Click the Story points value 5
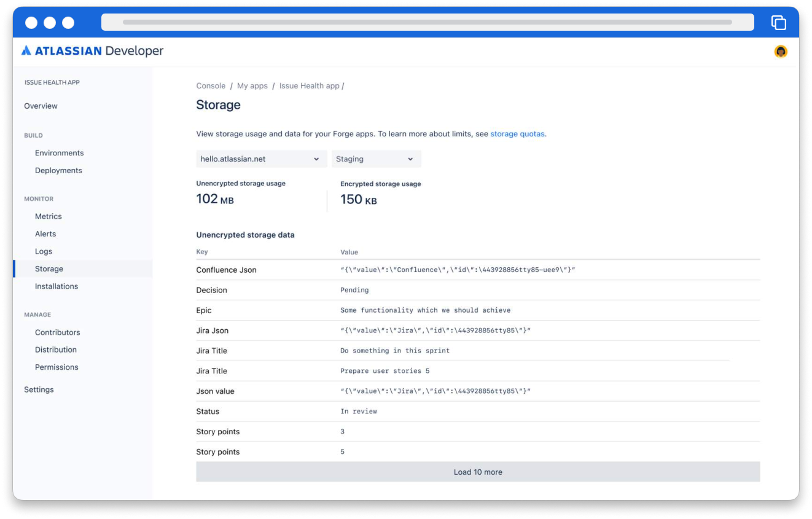Image resolution: width=812 pixels, height=519 pixels. click(x=343, y=452)
